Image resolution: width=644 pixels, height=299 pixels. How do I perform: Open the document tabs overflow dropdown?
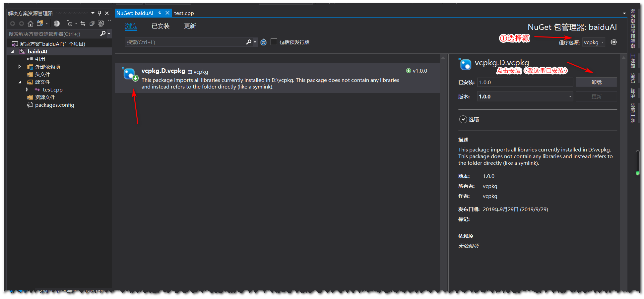624,13
